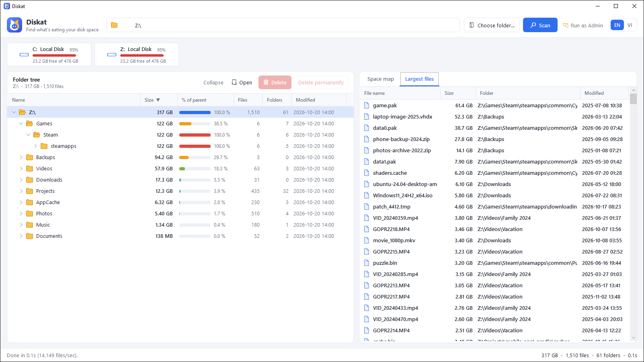Screen dimensions: 644x362
Task: Click the file icon beside puzzle.bin
Action: pos(366,263)
